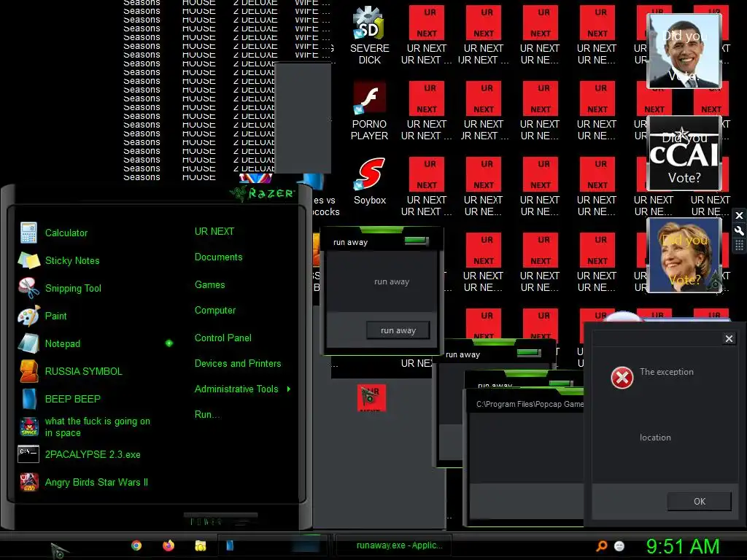The height and width of the screenshot is (560, 747).
Task: Select UR NEXT in the start menu
Action: (x=214, y=231)
